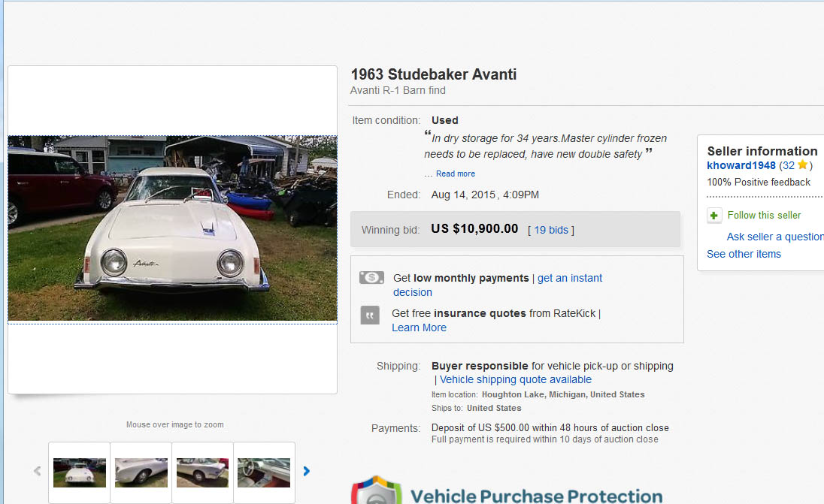Show next thumbnails with right arrow

point(307,471)
